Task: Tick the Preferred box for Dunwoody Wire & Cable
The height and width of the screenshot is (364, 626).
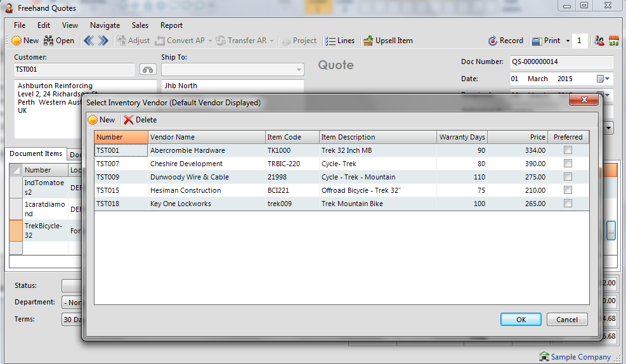Action: pos(568,177)
